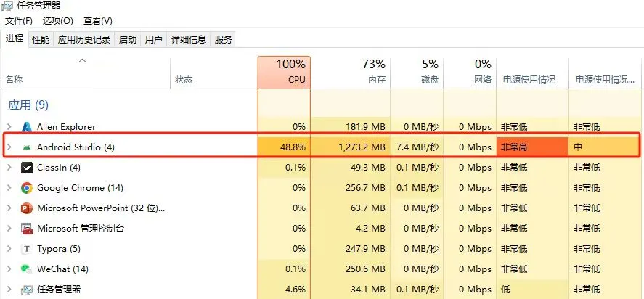Screen dimensions: 644x299
Task: Select the WeChat (14) row name
Action: click(63, 269)
